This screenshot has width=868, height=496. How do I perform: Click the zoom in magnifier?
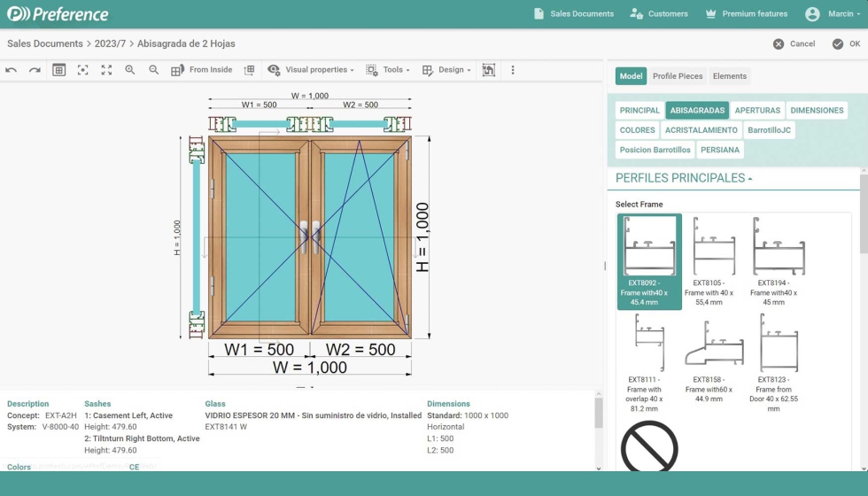point(130,70)
